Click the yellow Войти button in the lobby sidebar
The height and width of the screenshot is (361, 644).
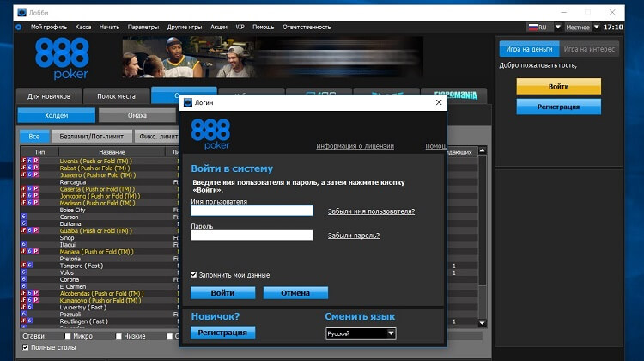click(x=559, y=86)
